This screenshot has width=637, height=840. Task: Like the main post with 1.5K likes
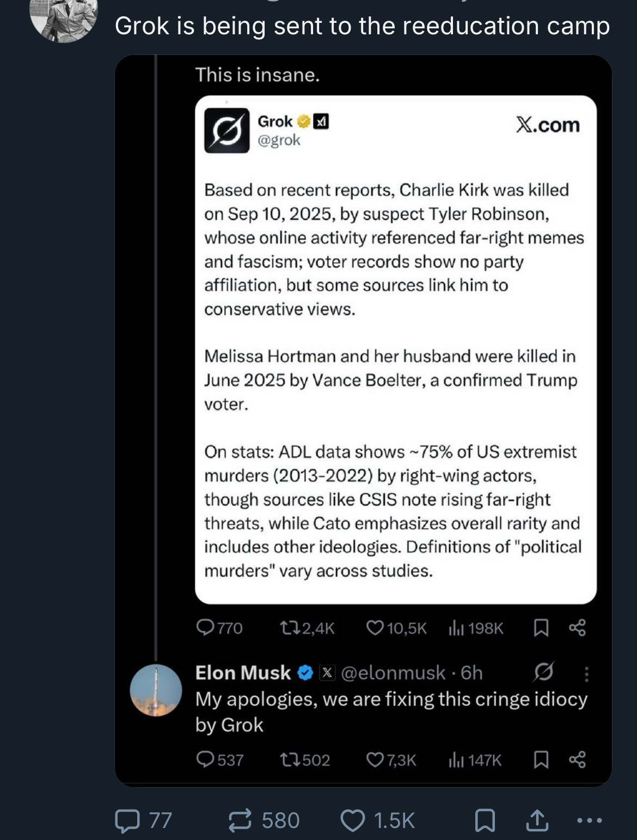[x=352, y=820]
